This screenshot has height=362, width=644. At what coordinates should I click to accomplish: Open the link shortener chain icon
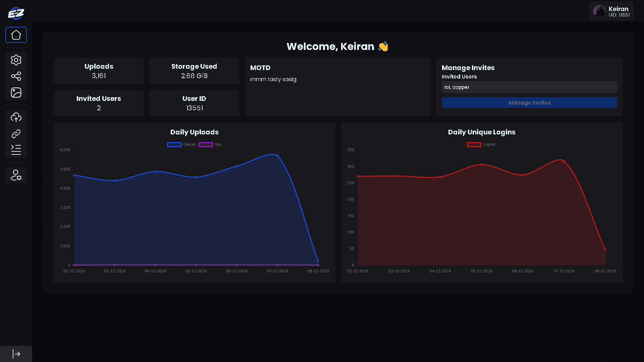tap(16, 134)
